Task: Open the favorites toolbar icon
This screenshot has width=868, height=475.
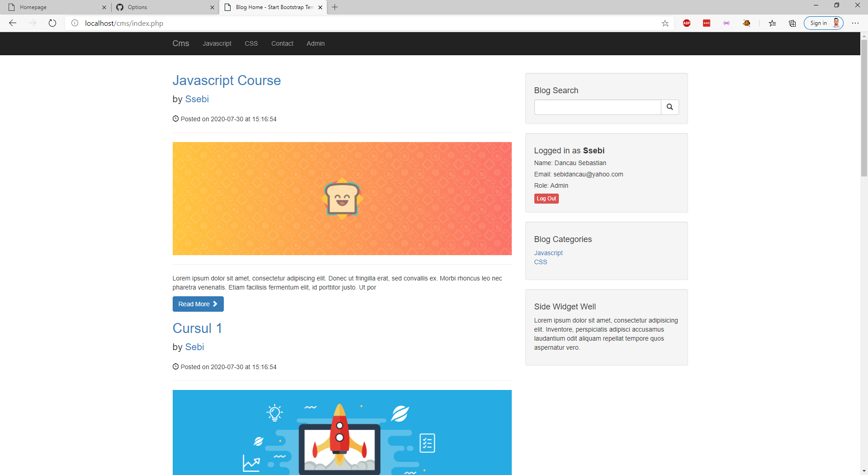Action: [x=772, y=23]
